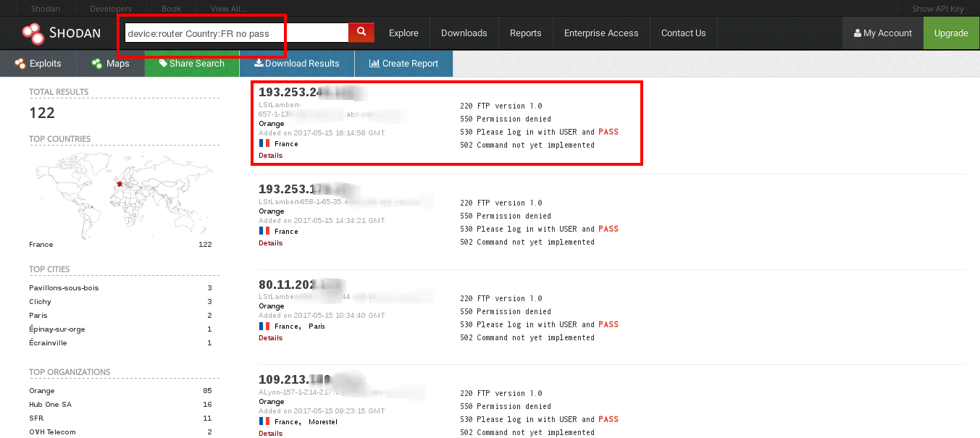Open the 80.11.202 result IP heading
The width and height of the screenshot is (980, 438).
(301, 285)
